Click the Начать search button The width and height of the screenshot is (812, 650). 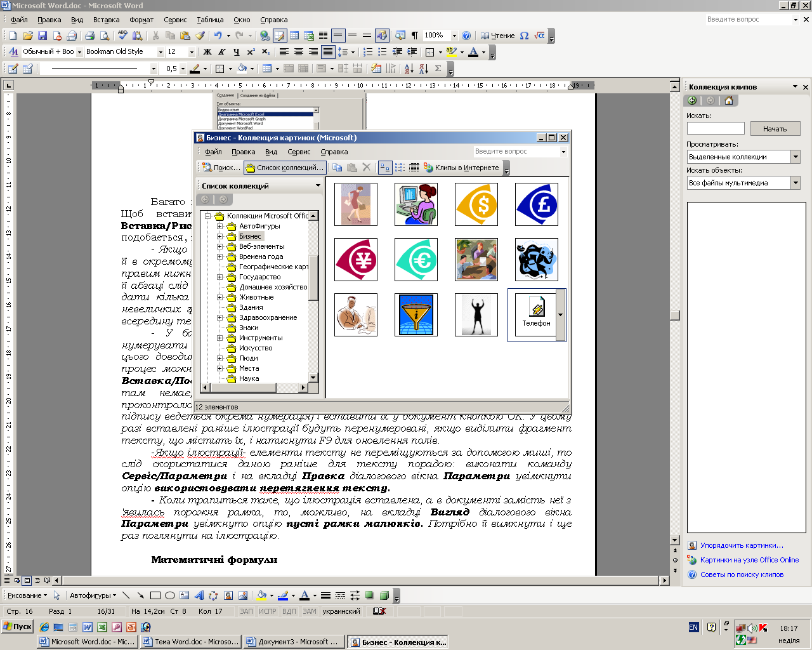click(x=775, y=129)
